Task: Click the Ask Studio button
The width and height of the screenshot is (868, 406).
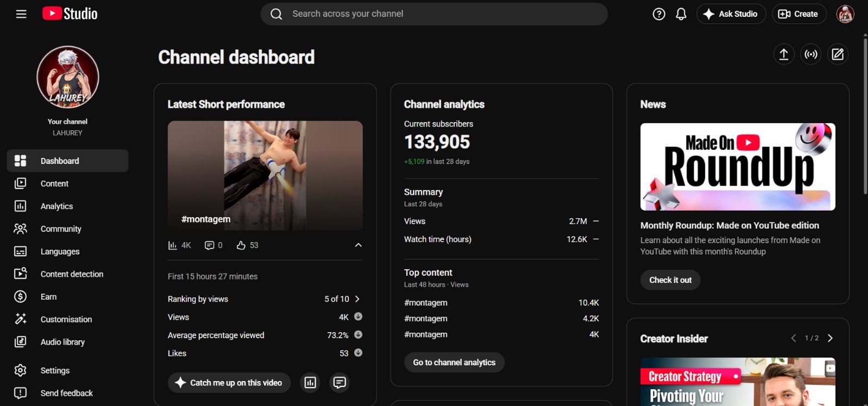Action: [731, 14]
